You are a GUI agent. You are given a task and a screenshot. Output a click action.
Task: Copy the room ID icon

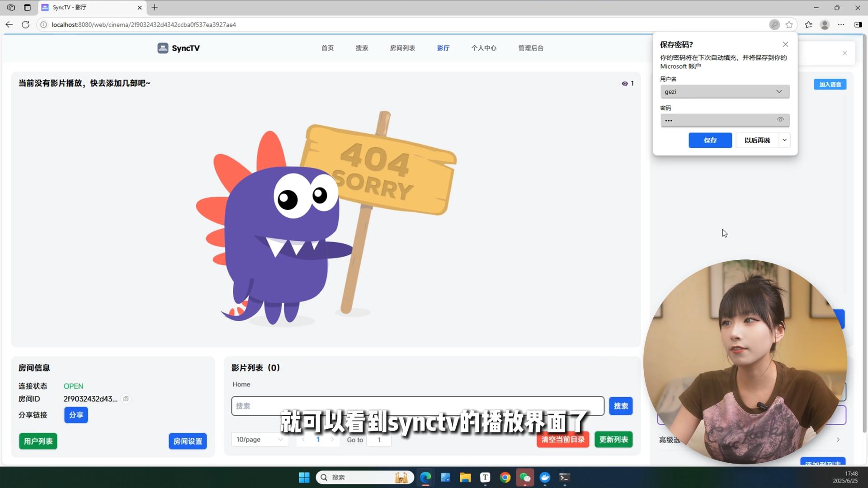(126, 399)
